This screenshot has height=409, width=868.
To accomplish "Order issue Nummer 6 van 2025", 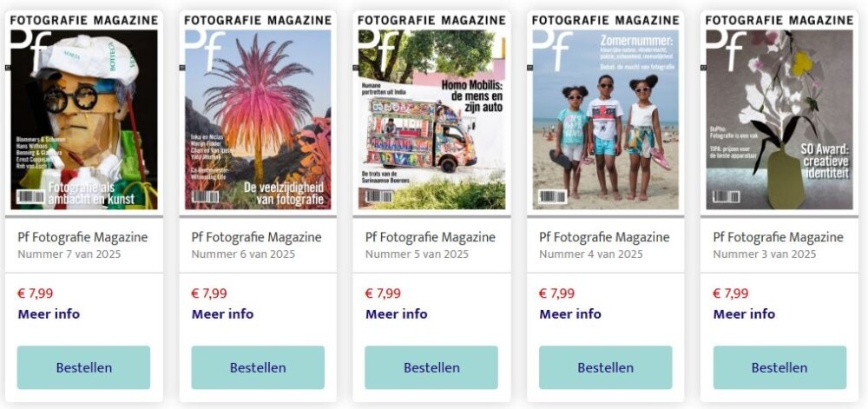I will pos(258,367).
